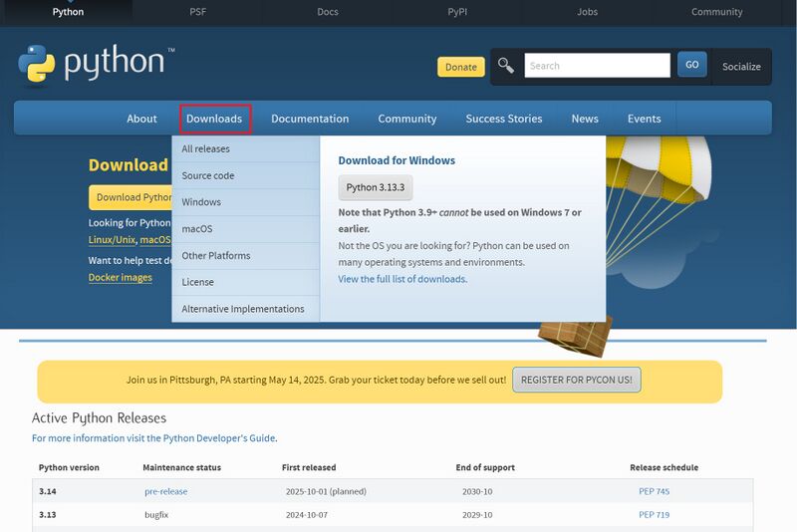Click the GO search button

pos(691,65)
